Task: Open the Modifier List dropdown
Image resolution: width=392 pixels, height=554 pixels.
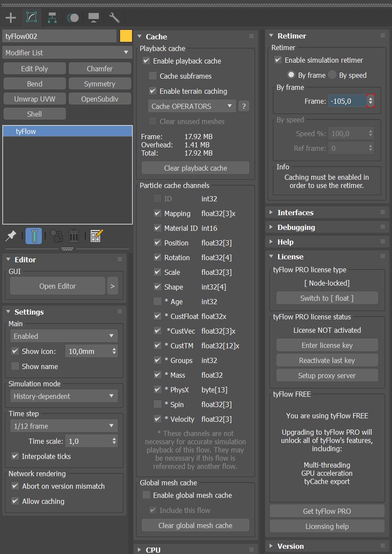Action: coord(67,53)
